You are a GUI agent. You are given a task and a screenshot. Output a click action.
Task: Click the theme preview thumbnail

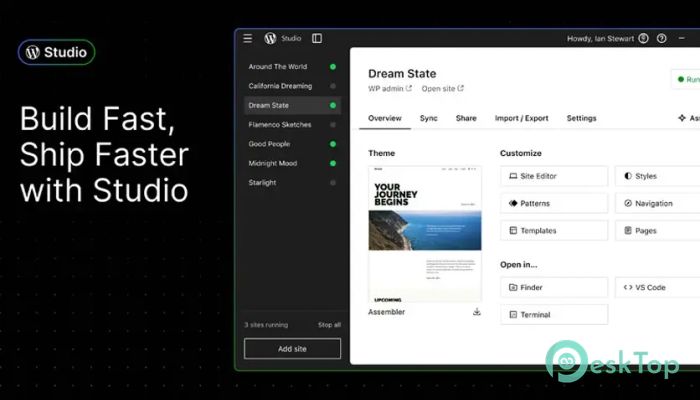pos(425,234)
